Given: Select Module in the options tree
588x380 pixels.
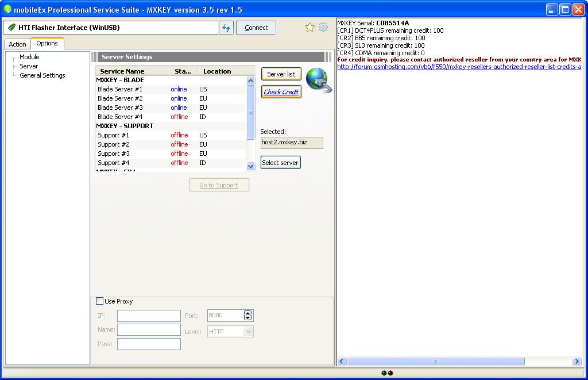Looking at the screenshot, I should [29, 57].
